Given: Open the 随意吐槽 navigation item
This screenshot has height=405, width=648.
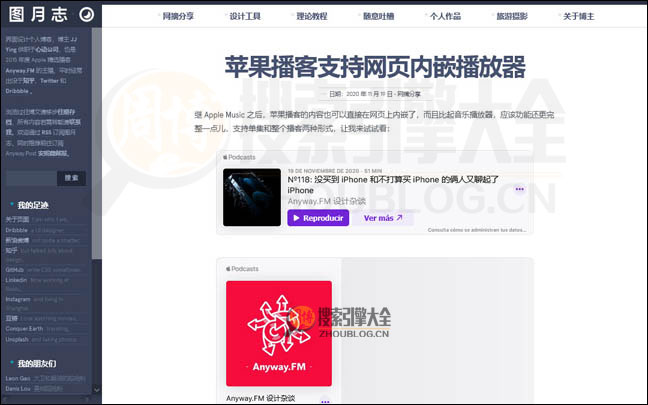Looking at the screenshot, I should click(378, 16).
